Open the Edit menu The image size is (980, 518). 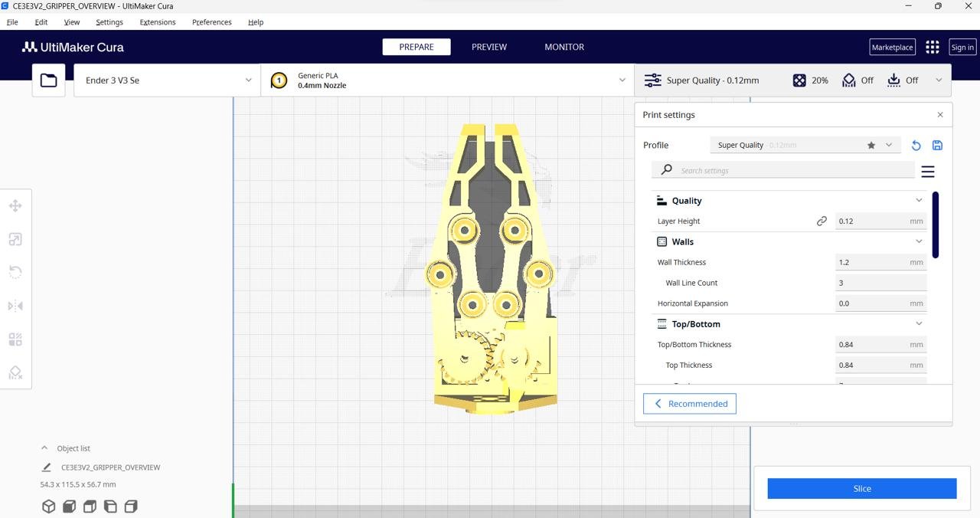pyautogui.click(x=41, y=22)
